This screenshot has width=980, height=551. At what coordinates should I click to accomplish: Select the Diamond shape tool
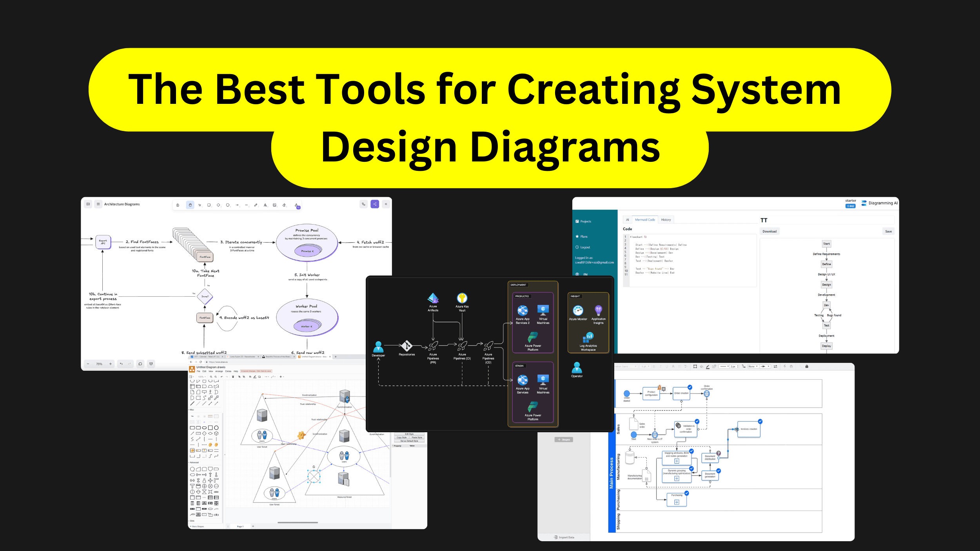[x=218, y=205]
